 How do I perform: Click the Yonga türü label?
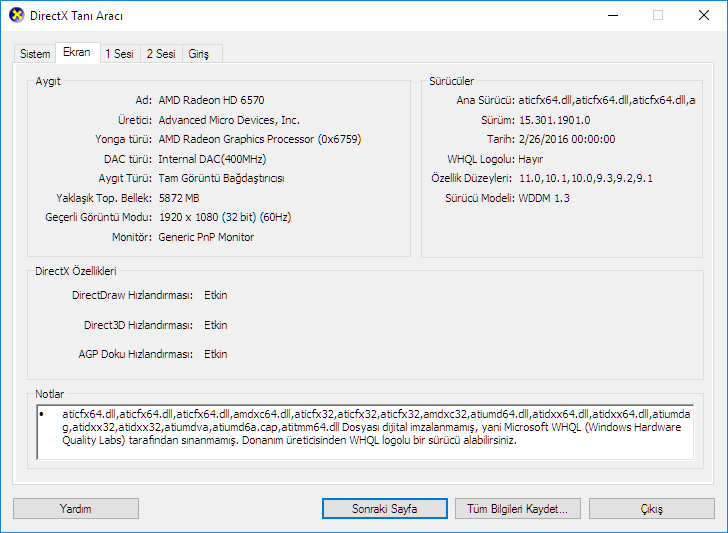tap(124, 139)
